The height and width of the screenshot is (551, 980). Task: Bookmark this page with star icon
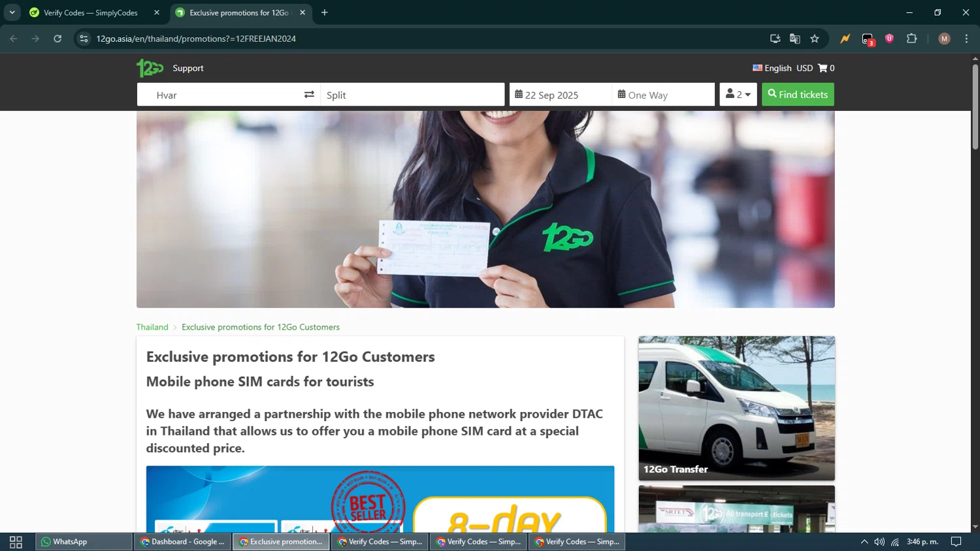point(815,39)
